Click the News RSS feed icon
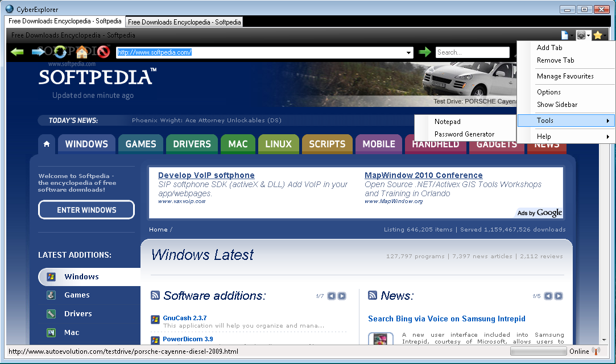 373,295
